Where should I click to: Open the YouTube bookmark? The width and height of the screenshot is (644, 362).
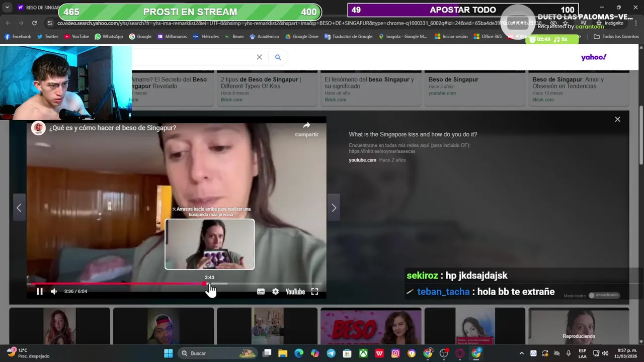(x=76, y=37)
